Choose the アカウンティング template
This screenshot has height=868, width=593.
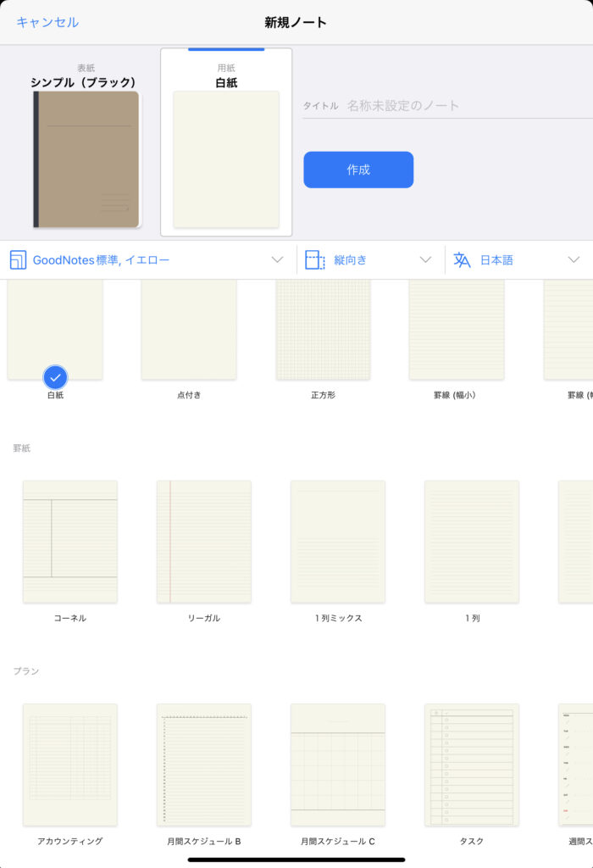pos(70,765)
